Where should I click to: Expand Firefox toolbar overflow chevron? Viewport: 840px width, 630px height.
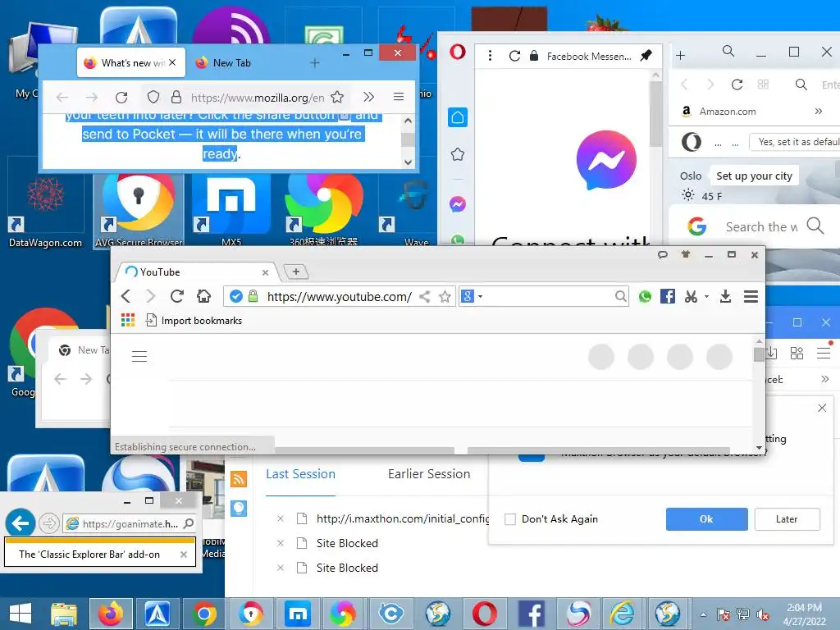coord(368,97)
